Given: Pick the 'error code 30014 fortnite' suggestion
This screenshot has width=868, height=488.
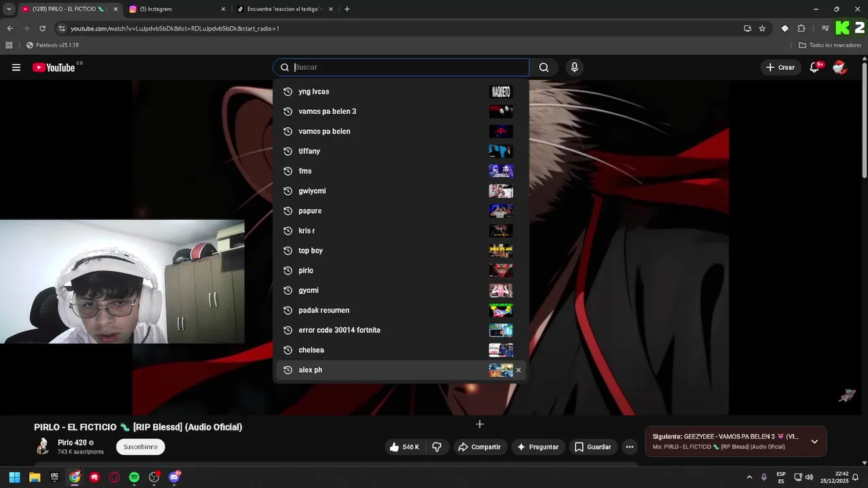Looking at the screenshot, I should pos(400,330).
